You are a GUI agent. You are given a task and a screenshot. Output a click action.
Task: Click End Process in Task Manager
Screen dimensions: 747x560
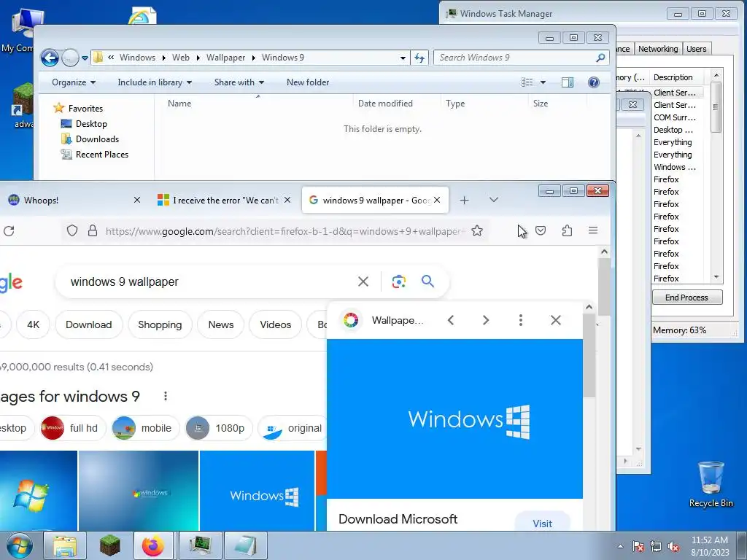click(687, 297)
